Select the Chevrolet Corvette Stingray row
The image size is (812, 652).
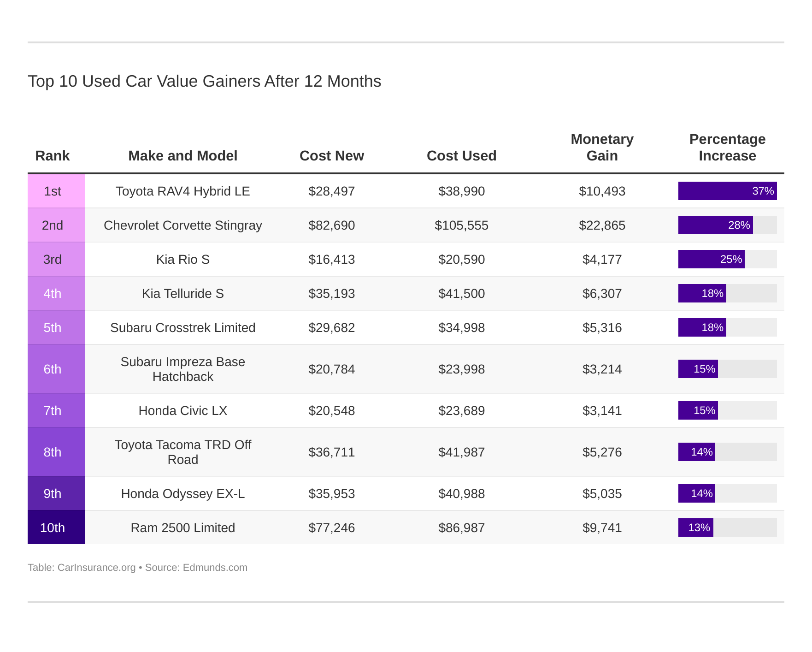(183, 225)
